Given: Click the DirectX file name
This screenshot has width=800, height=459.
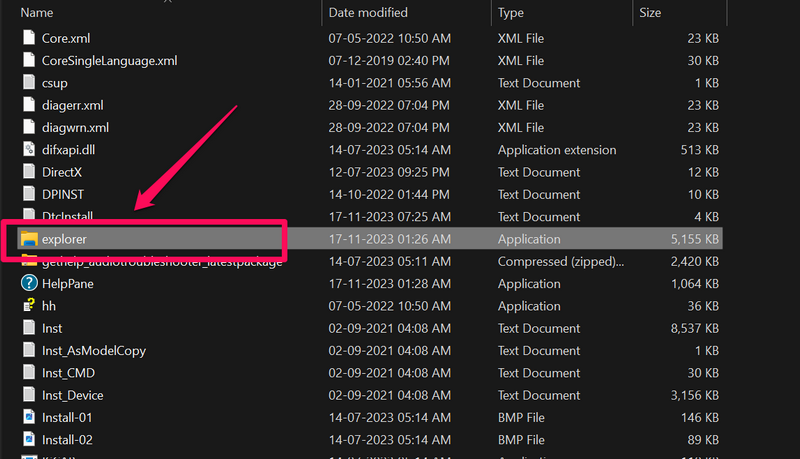Looking at the screenshot, I should point(62,172).
